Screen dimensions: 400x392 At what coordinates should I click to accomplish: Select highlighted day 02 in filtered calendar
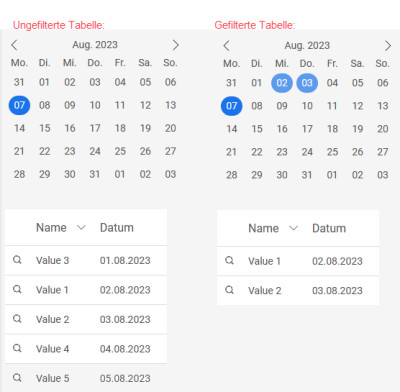coord(282,83)
